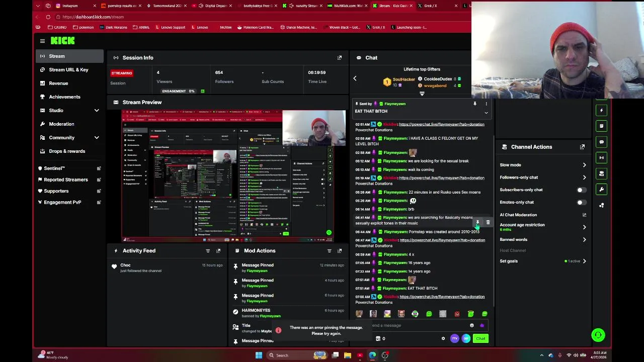Open Activity Feed filter options
This screenshot has height=362, width=644.
208,251
